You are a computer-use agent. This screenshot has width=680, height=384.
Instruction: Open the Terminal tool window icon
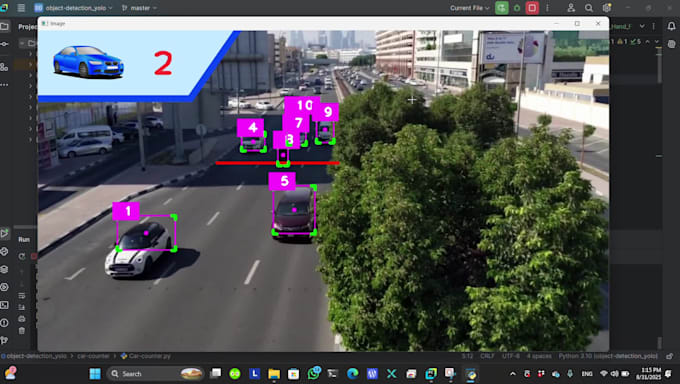coord(4,305)
